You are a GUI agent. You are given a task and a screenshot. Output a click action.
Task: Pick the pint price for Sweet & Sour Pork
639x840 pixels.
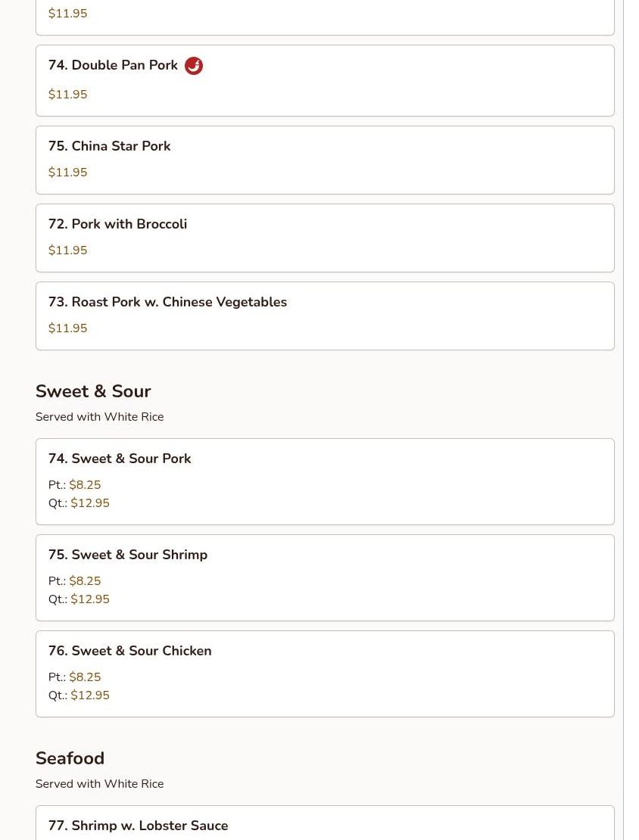[x=84, y=485]
